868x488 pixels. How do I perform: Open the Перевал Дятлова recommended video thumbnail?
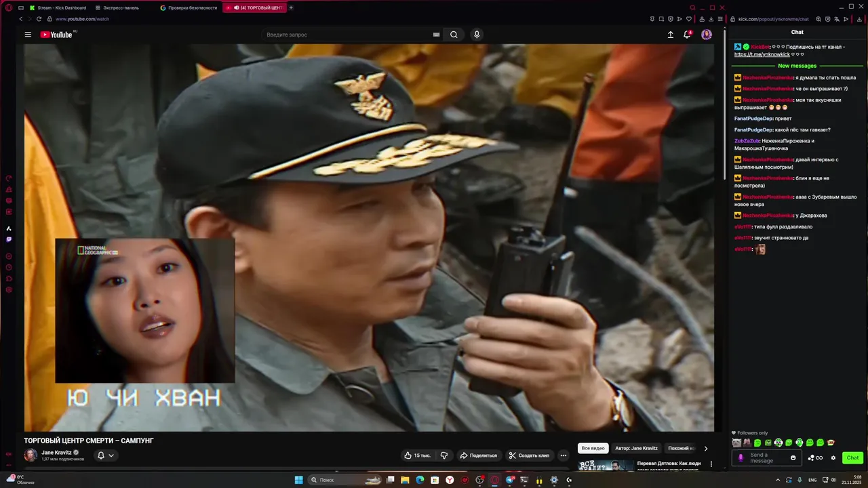click(606, 465)
